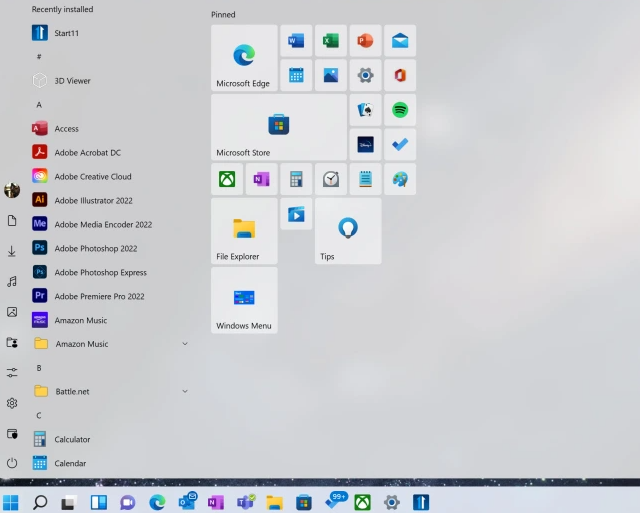This screenshot has width=640, height=513.
Task: Select the letter C section header
Action: (39, 415)
